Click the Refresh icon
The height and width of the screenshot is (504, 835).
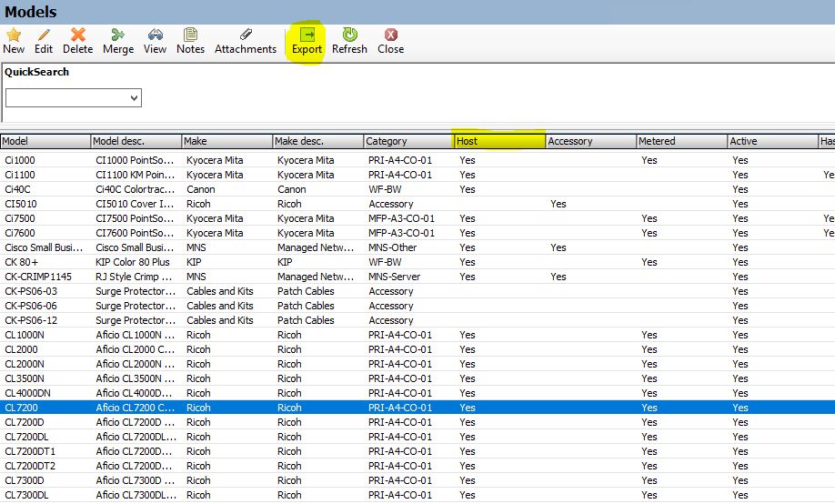[x=349, y=35]
